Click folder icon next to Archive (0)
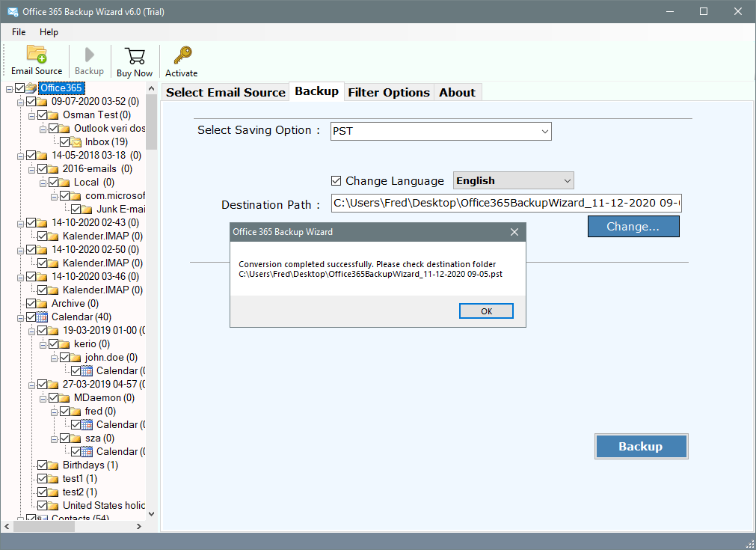The width and height of the screenshot is (756, 550). [43, 304]
